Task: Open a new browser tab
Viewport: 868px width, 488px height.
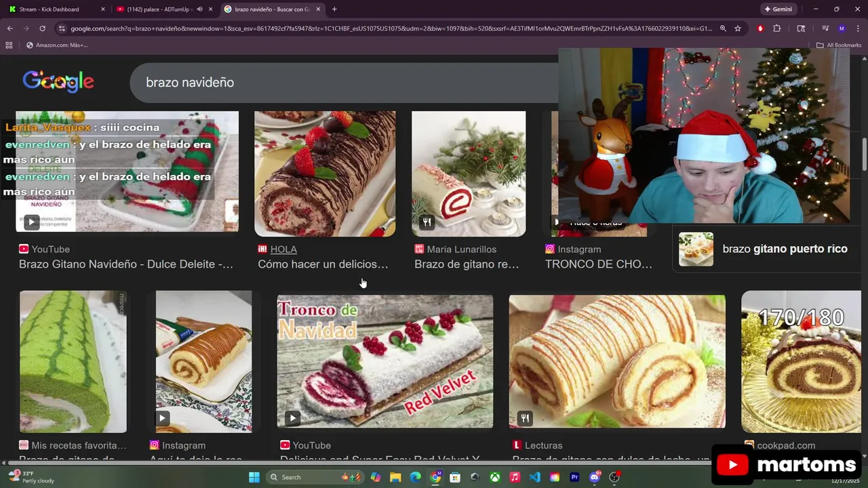Action: pyautogui.click(x=334, y=9)
